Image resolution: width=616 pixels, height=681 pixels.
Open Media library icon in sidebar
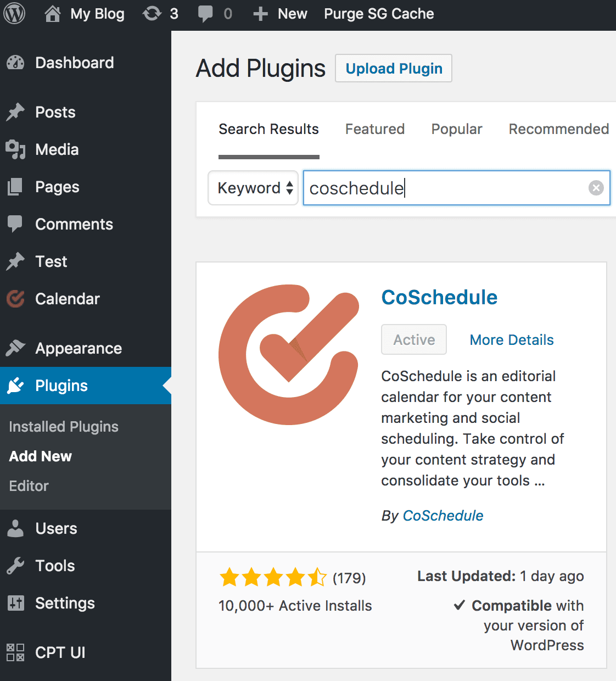(x=15, y=149)
